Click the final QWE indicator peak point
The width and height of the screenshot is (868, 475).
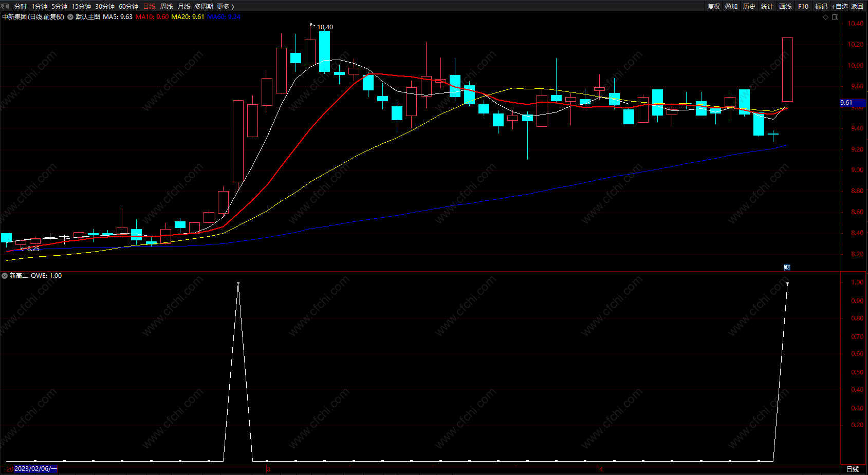tap(787, 283)
